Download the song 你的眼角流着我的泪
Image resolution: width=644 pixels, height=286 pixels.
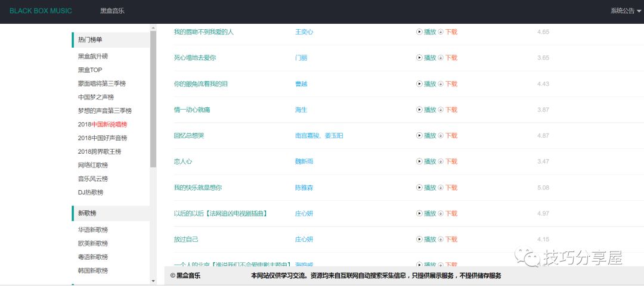tap(448, 83)
